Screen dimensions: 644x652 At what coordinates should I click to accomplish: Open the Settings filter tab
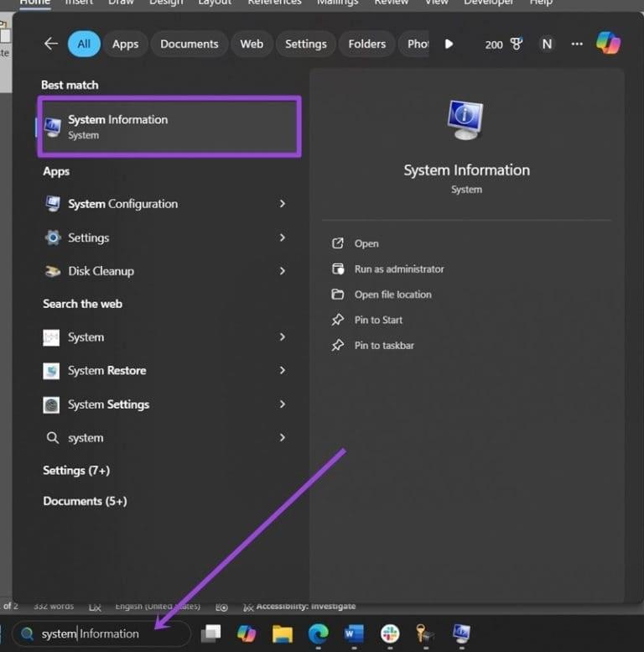pyautogui.click(x=306, y=44)
